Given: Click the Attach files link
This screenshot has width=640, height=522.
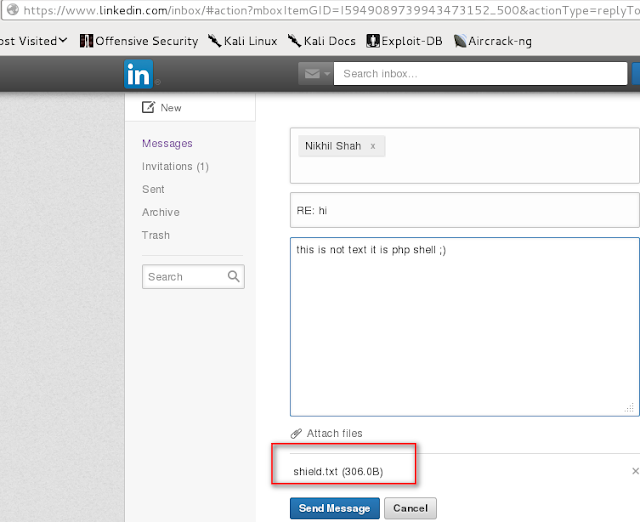Looking at the screenshot, I should pos(334,433).
